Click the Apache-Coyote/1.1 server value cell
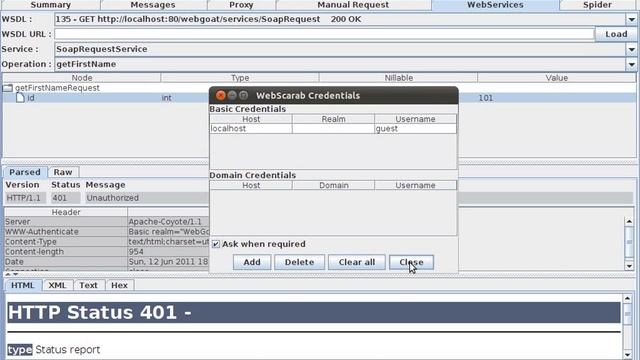Viewport: 640px width, 360px height. point(169,222)
